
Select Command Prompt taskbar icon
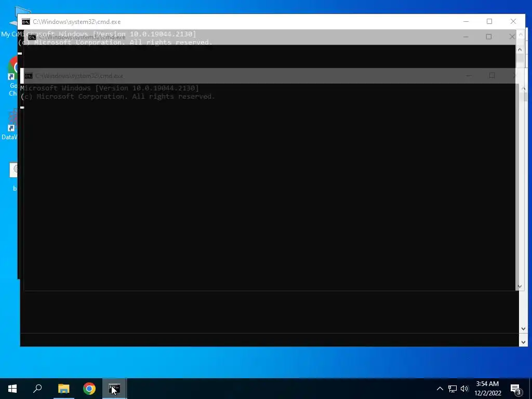pyautogui.click(x=115, y=389)
